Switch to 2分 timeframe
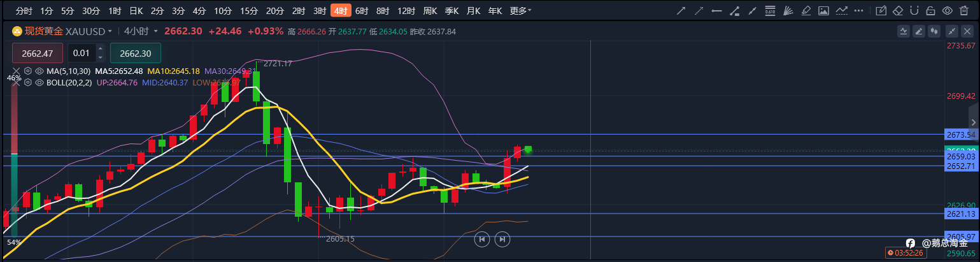The width and height of the screenshot is (980, 262). pos(157,11)
